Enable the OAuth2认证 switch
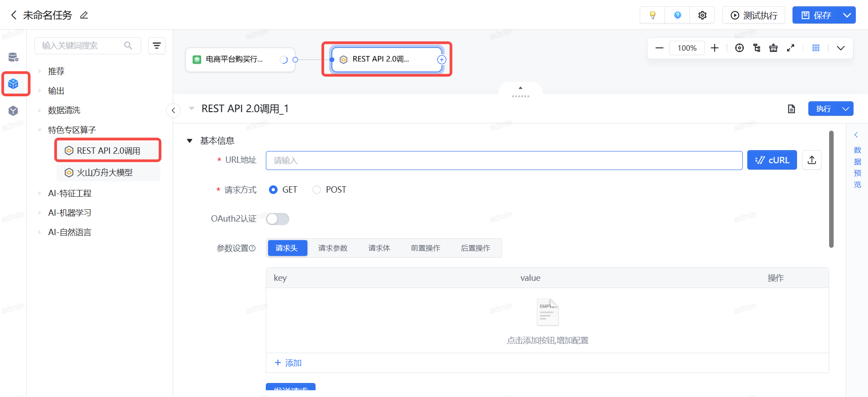This screenshot has width=868, height=397. 278,219
